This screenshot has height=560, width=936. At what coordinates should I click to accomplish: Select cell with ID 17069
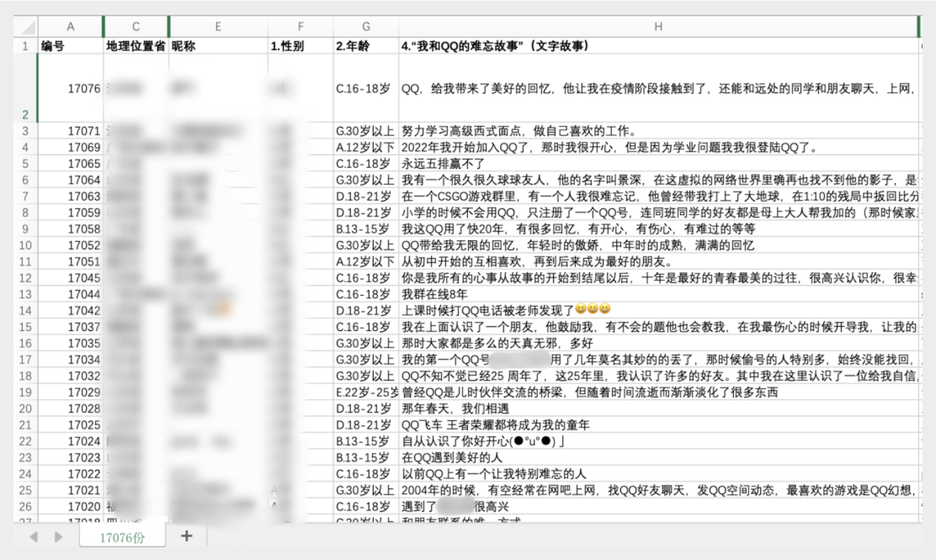[x=70, y=147]
